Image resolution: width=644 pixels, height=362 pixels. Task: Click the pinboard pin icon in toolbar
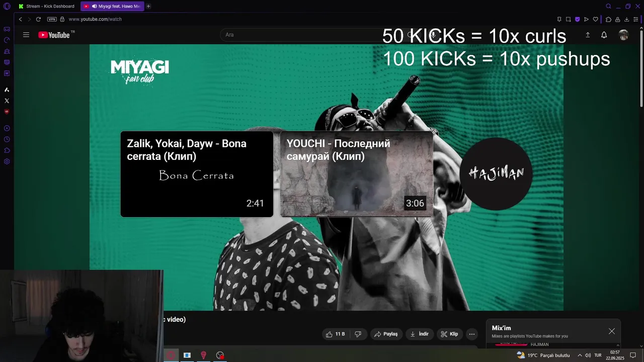tap(559, 19)
